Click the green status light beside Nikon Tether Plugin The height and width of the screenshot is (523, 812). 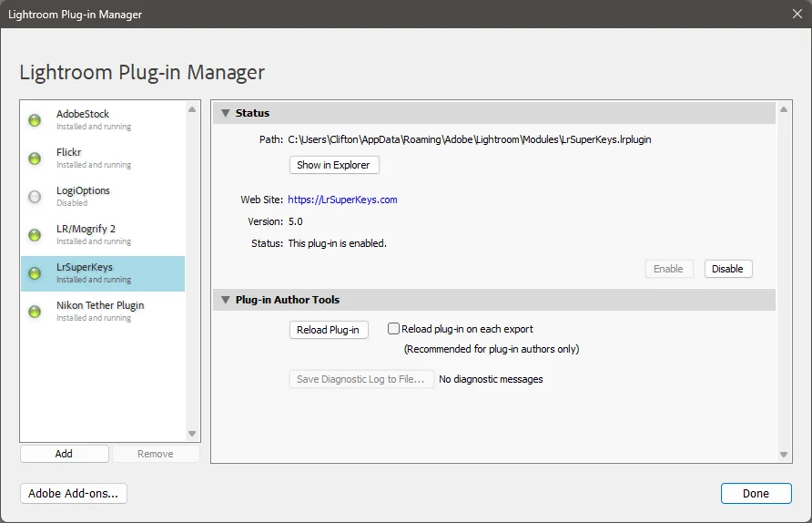[x=35, y=312]
